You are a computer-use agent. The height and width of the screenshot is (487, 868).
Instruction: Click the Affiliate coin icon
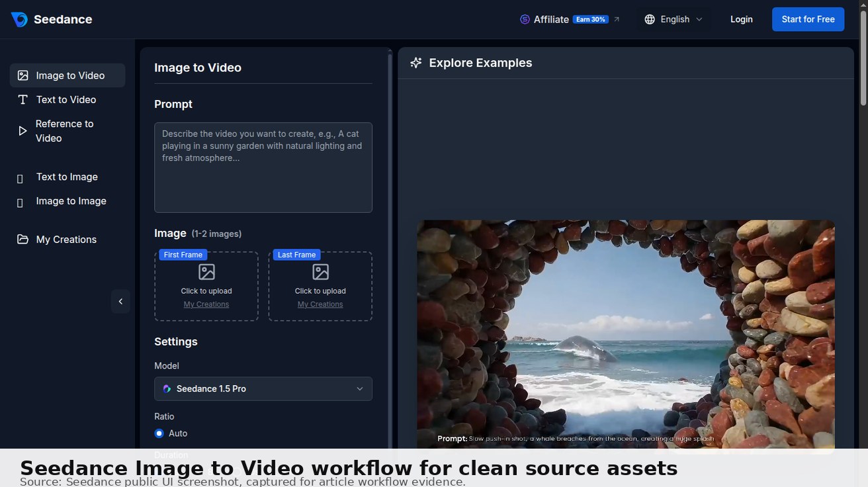pos(525,19)
